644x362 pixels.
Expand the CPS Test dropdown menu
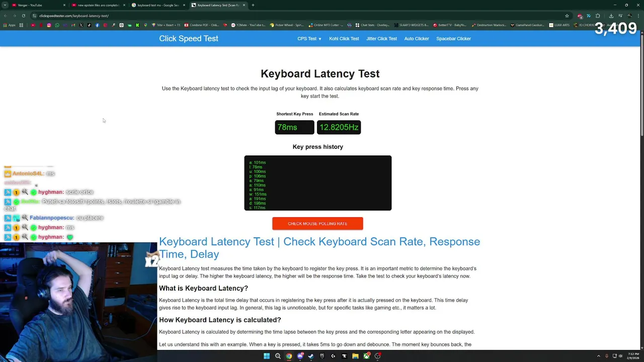pyautogui.click(x=309, y=39)
